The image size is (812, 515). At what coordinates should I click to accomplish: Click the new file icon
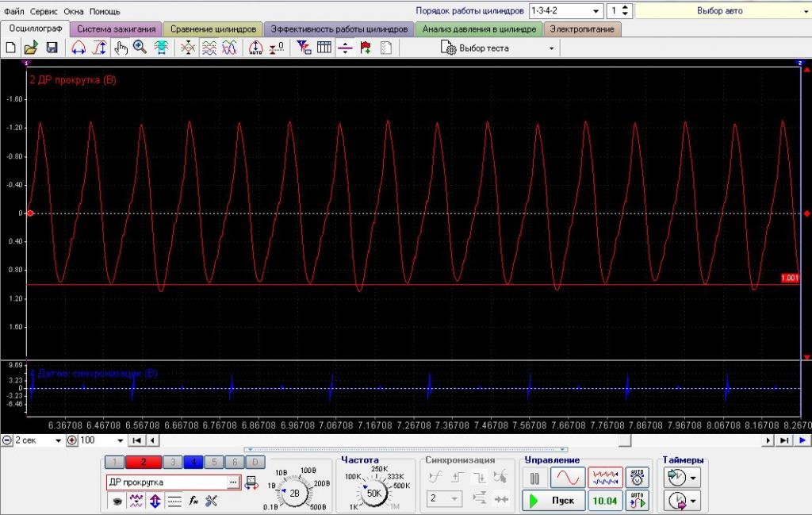[10, 48]
